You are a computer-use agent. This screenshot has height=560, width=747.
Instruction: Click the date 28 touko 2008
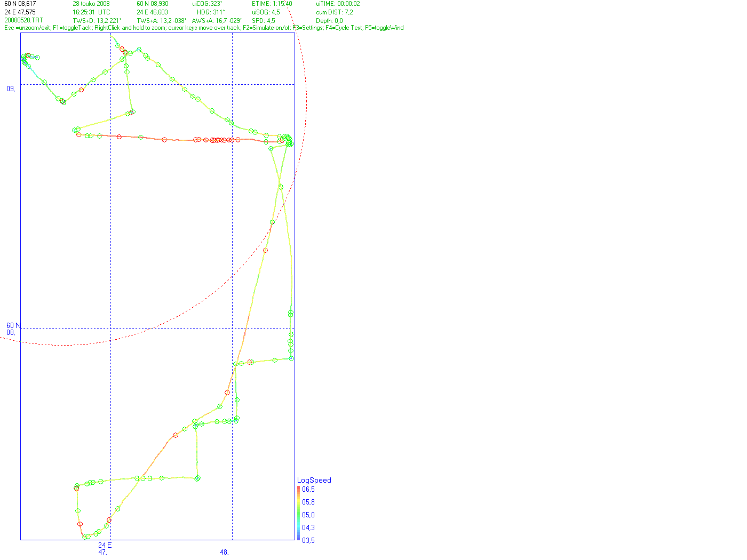coord(91,4)
